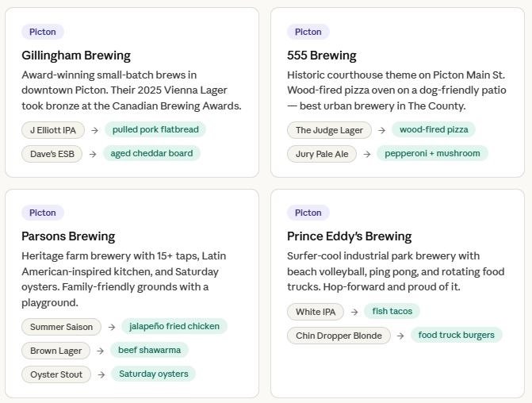Click the Picton tag above Gillingham Brewing

(43, 32)
